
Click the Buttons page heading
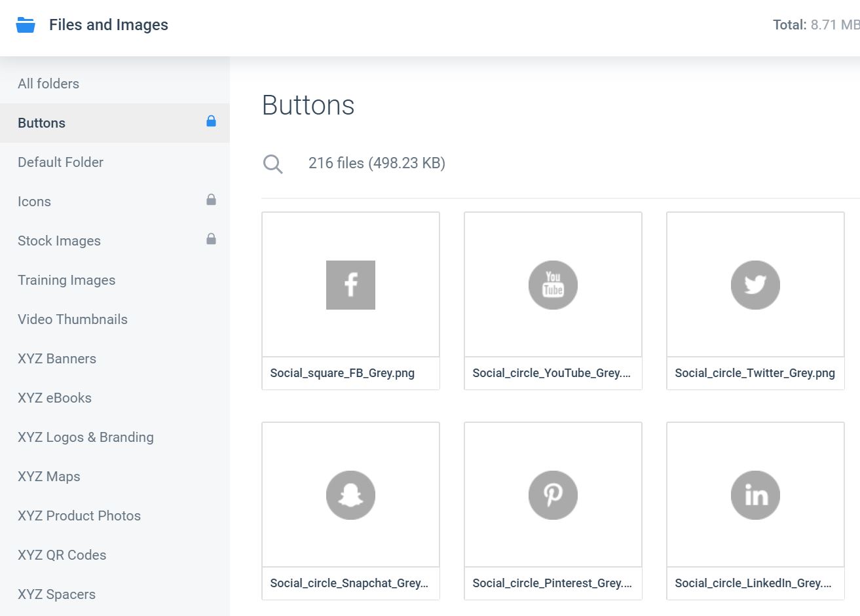[308, 105]
